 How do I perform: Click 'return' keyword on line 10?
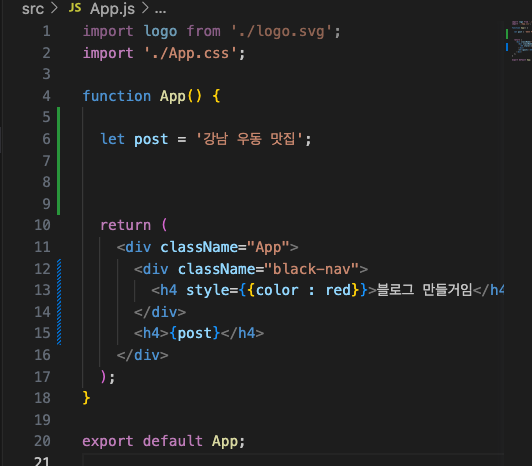point(126,225)
